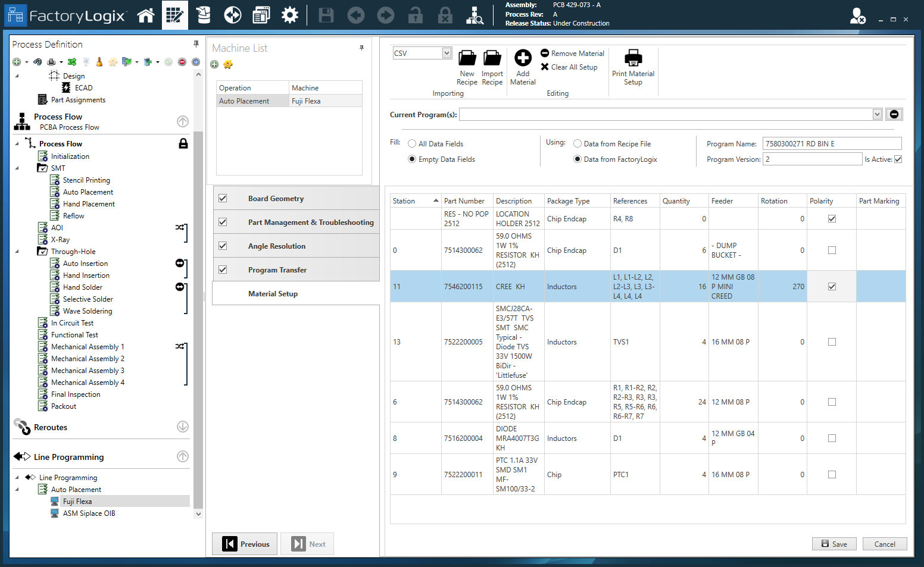Enable Data from Recipe File option
Image resolution: width=924 pixels, height=567 pixels.
coord(577,143)
